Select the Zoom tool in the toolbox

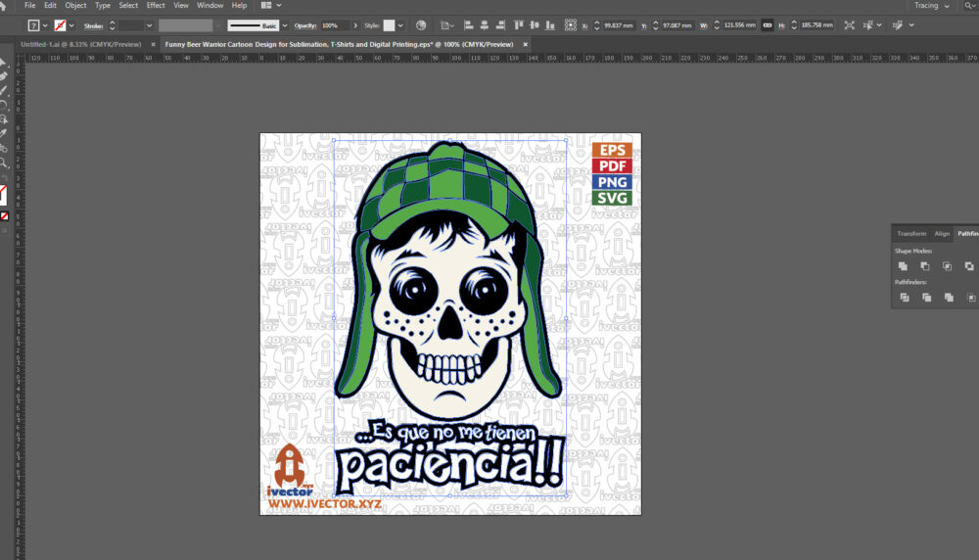4,163
